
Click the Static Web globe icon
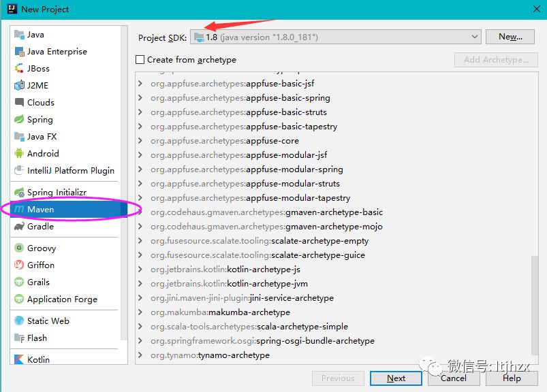tap(19, 321)
